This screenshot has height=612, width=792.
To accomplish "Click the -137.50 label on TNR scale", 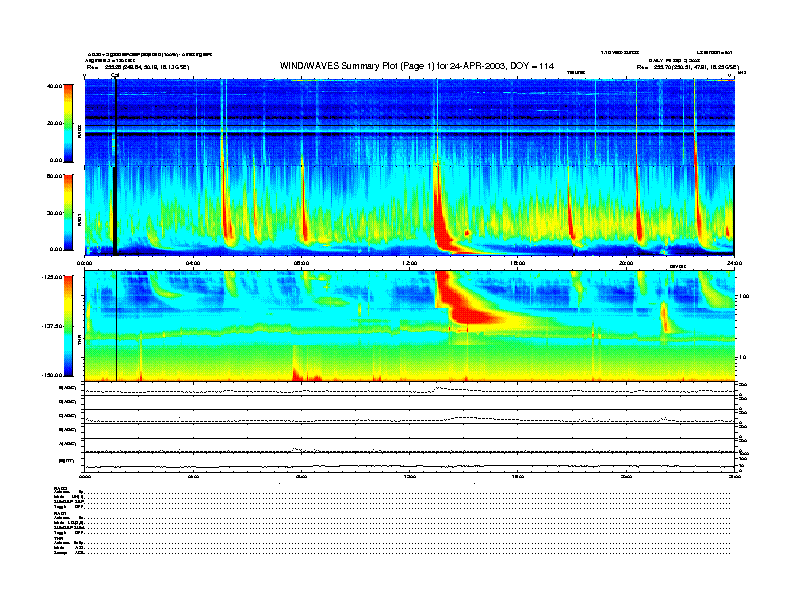I will [x=52, y=326].
